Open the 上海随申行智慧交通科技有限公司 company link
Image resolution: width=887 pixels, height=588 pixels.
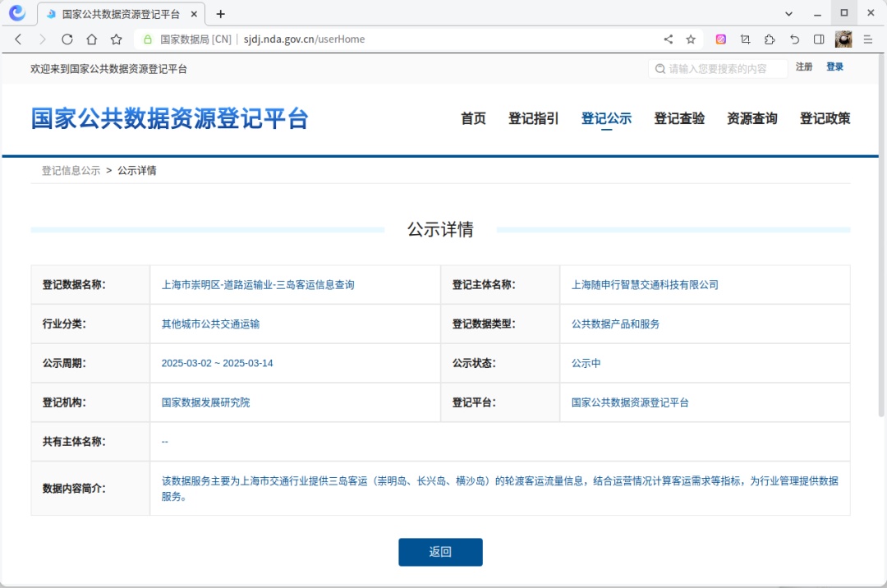[x=646, y=284]
